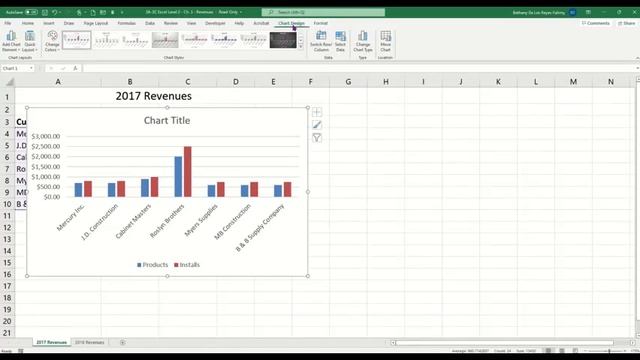Image resolution: width=640 pixels, height=360 pixels.
Task: Open the Formulas ribbon tab
Action: click(x=127, y=23)
